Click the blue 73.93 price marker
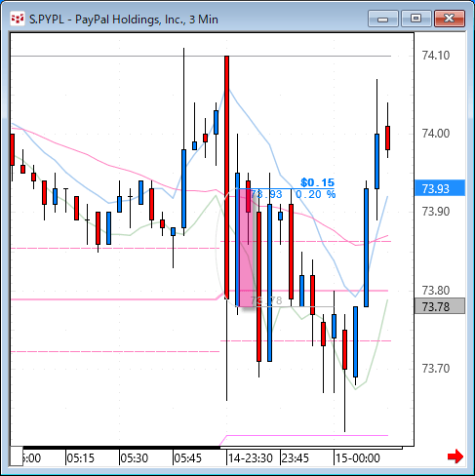This screenshot has height=476, width=475. tap(440, 188)
